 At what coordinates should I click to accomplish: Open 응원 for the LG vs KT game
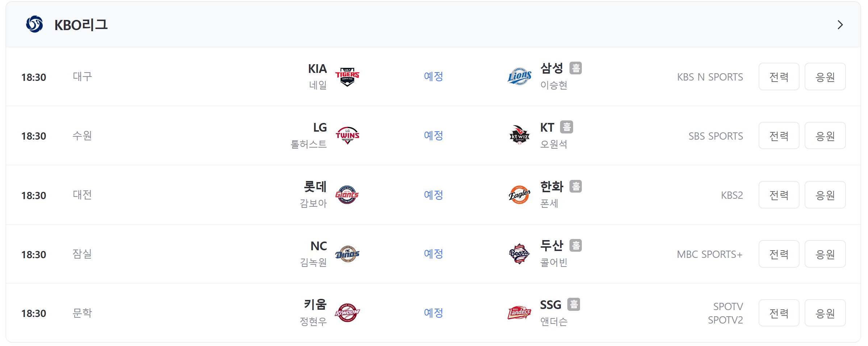tap(825, 136)
